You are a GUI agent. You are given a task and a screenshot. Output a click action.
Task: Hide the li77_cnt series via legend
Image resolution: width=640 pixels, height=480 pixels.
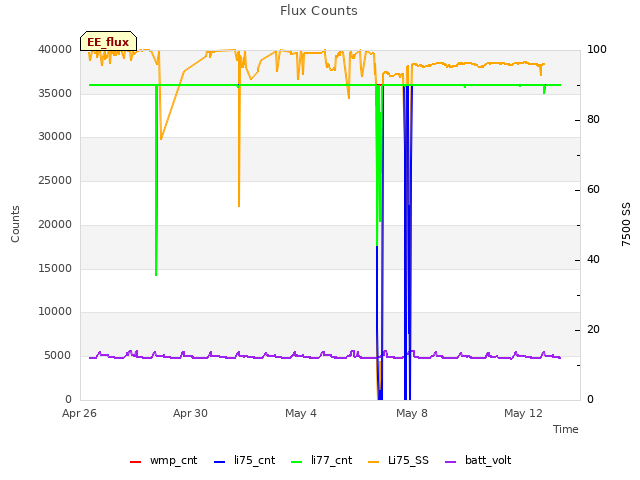pyautogui.click(x=321, y=461)
